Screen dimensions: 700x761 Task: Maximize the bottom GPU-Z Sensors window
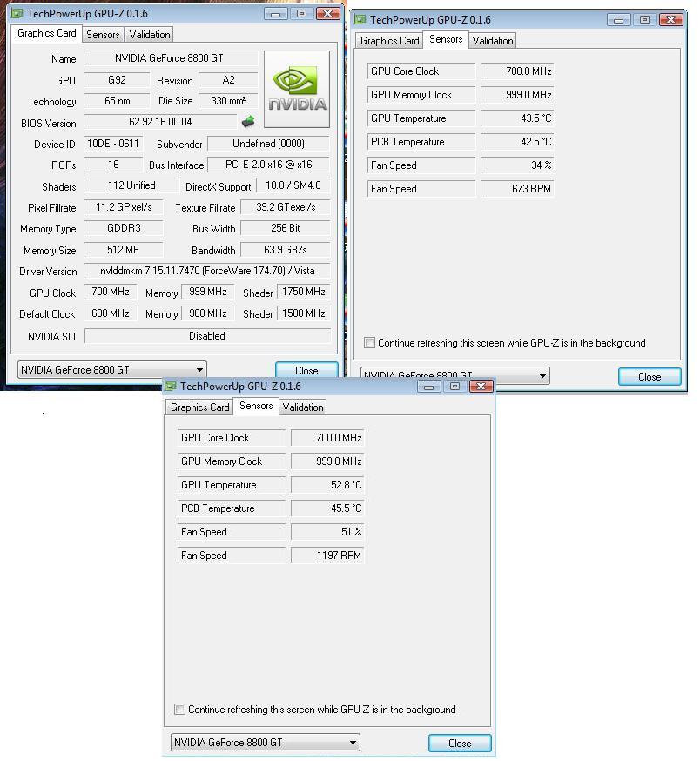[x=454, y=387]
